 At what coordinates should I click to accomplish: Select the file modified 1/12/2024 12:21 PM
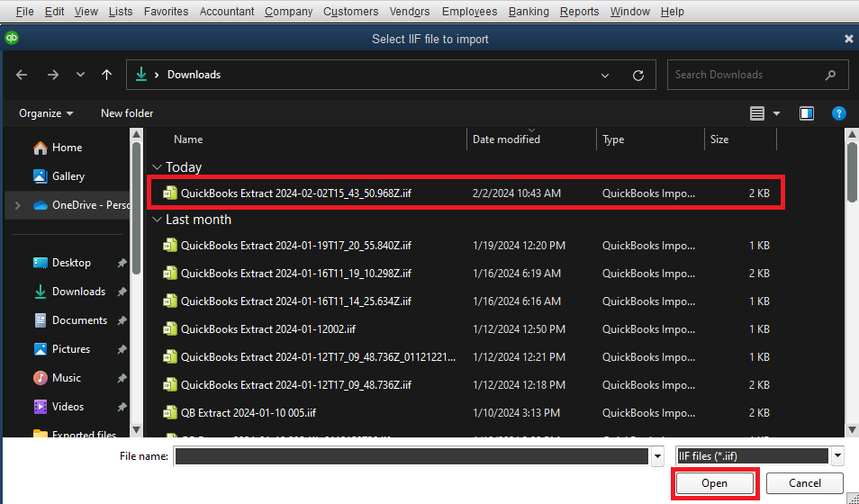click(x=466, y=357)
